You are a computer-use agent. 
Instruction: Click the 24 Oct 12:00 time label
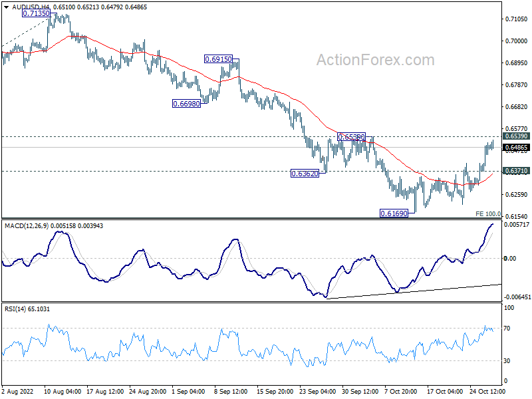pyautogui.click(x=487, y=392)
